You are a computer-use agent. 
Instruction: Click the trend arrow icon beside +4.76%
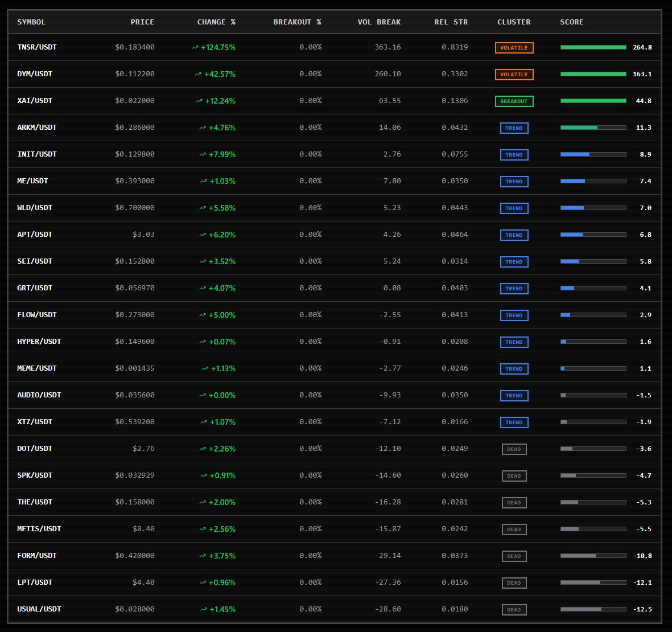tap(203, 128)
